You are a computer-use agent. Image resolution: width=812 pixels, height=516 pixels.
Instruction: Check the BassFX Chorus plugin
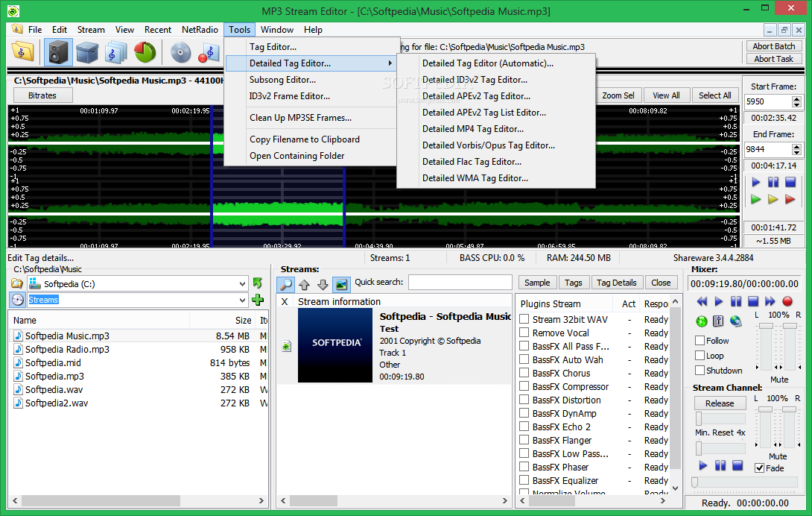click(524, 372)
